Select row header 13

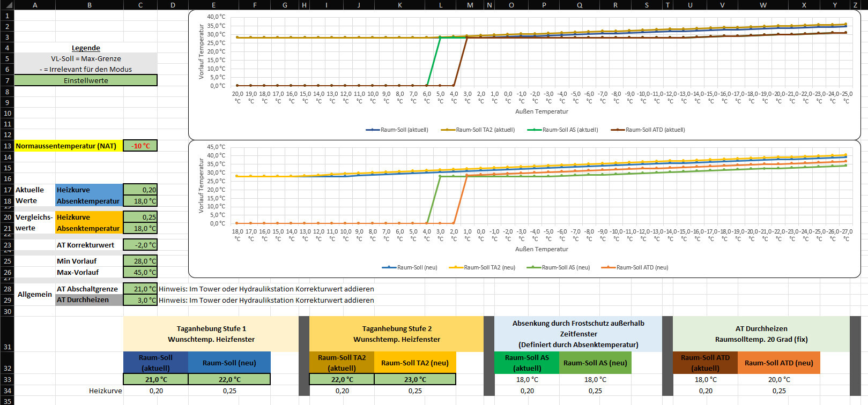(7, 146)
